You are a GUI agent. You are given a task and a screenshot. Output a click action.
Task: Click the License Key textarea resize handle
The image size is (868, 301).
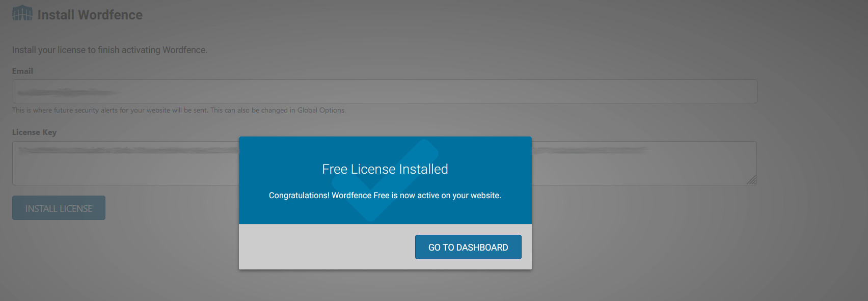pos(751,180)
